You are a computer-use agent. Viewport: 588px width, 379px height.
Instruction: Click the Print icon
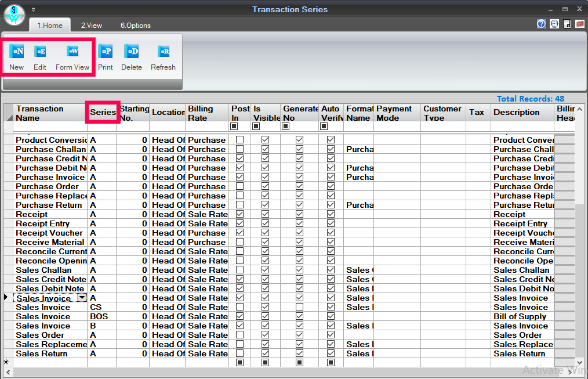point(106,52)
